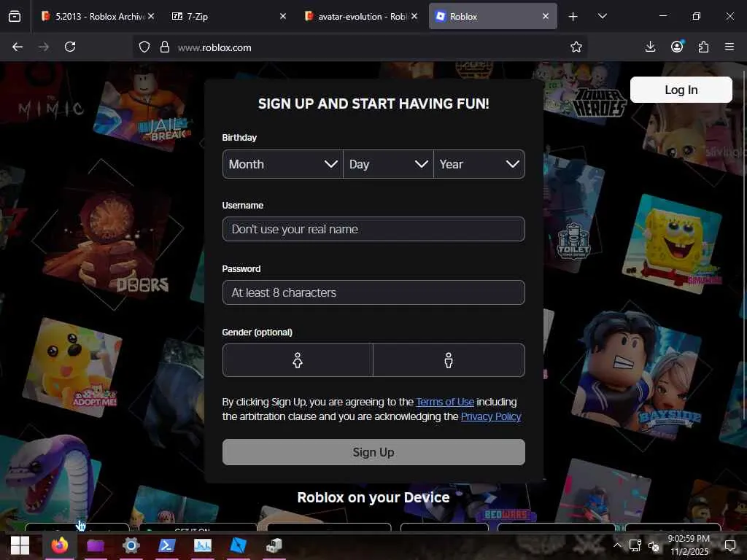Open the Windows Start menu

coord(20,545)
